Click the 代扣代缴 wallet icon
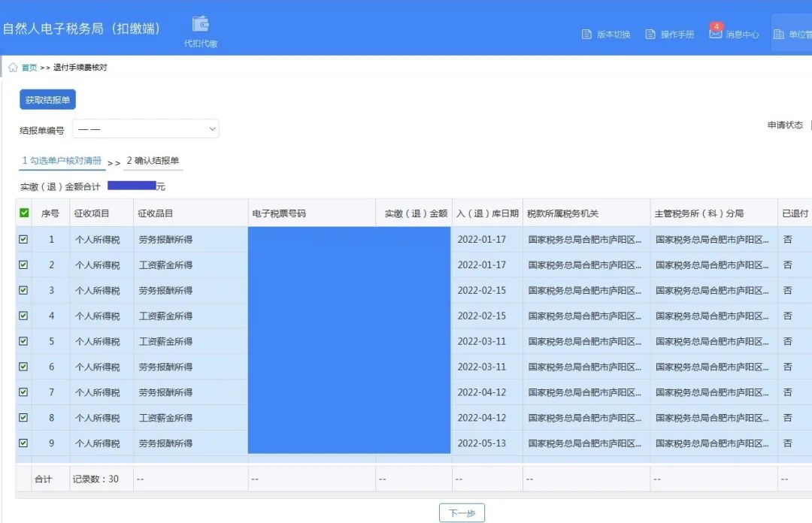This screenshot has width=812, height=523. click(x=201, y=24)
